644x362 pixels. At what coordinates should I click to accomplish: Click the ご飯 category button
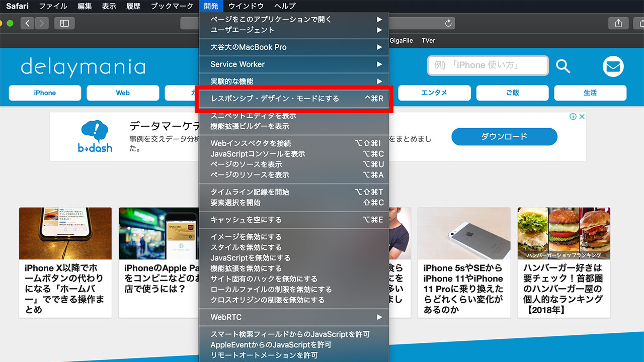pos(512,93)
